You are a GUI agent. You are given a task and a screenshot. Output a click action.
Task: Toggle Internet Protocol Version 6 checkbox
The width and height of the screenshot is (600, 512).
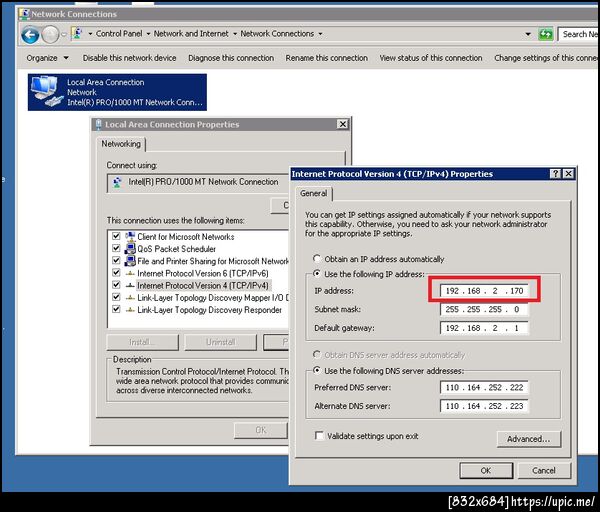(116, 273)
